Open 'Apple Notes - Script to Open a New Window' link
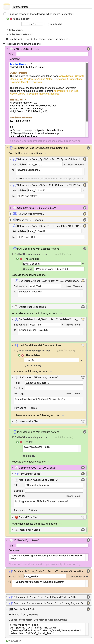The width and height of the screenshot is (94, 644). (x=47, y=79)
